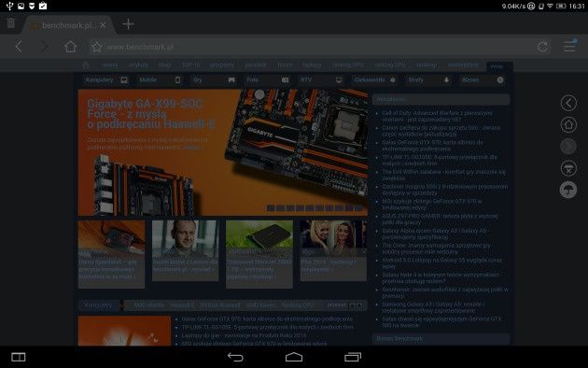Open the 'Haswell-E' tag link
Image resolution: width=588 pixels, height=368 pixels.
coord(182,305)
